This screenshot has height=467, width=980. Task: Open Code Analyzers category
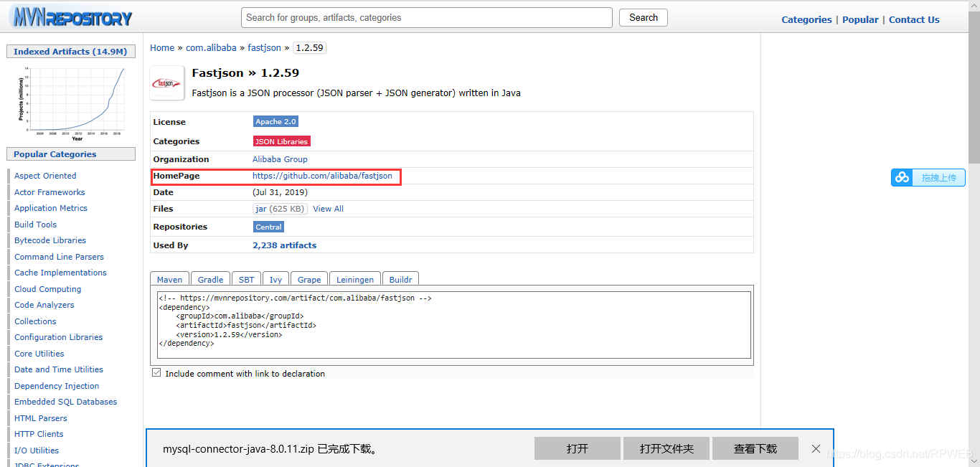coord(44,305)
